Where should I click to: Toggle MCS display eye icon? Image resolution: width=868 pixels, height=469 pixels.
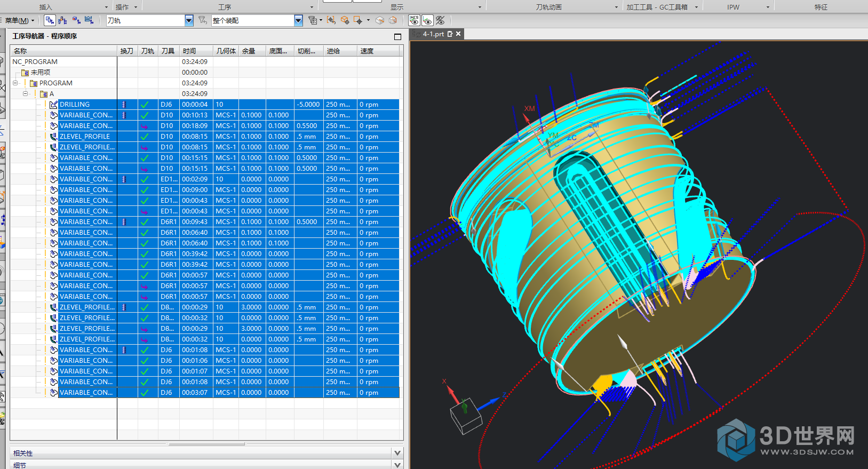click(414, 20)
